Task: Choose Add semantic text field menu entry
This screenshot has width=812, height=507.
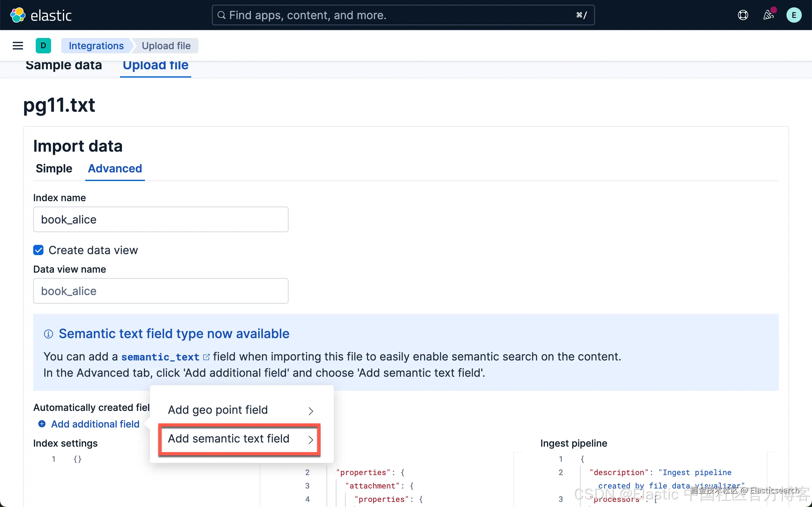Action: 229,439
